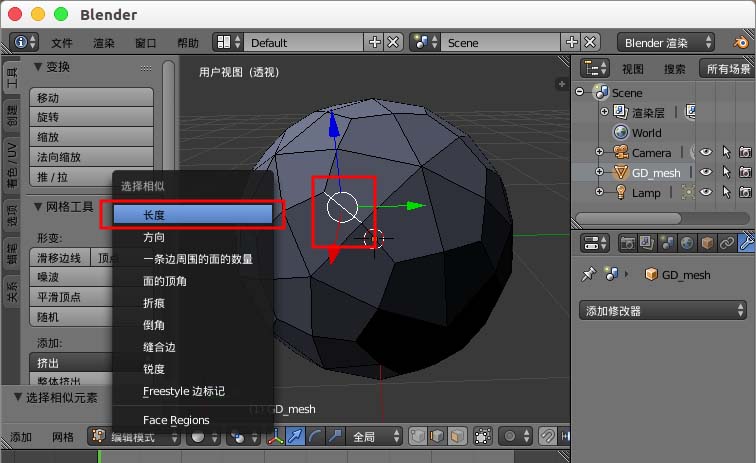
Task: Open the viewport shading sphere selector
Action: tap(204, 437)
